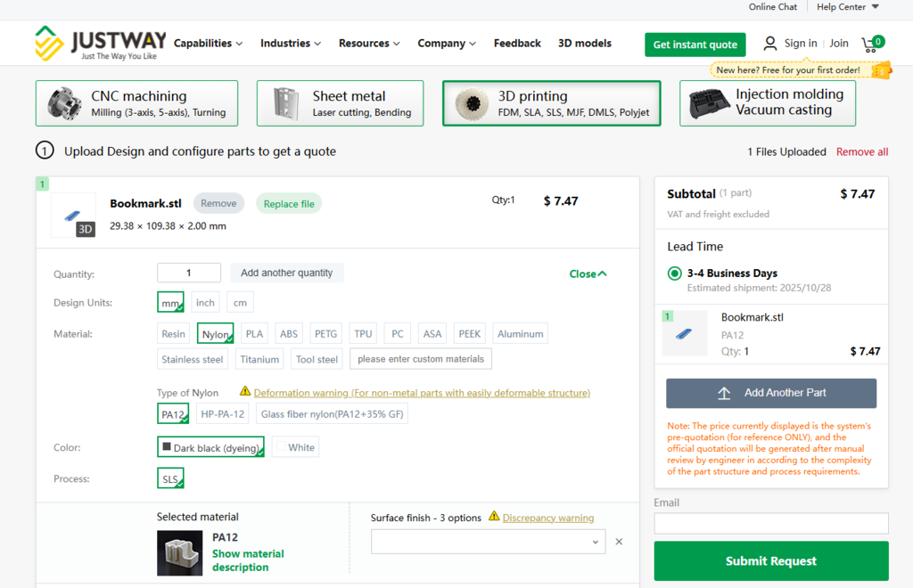Switch to Injection molding Vacuum casting tab

[768, 103]
